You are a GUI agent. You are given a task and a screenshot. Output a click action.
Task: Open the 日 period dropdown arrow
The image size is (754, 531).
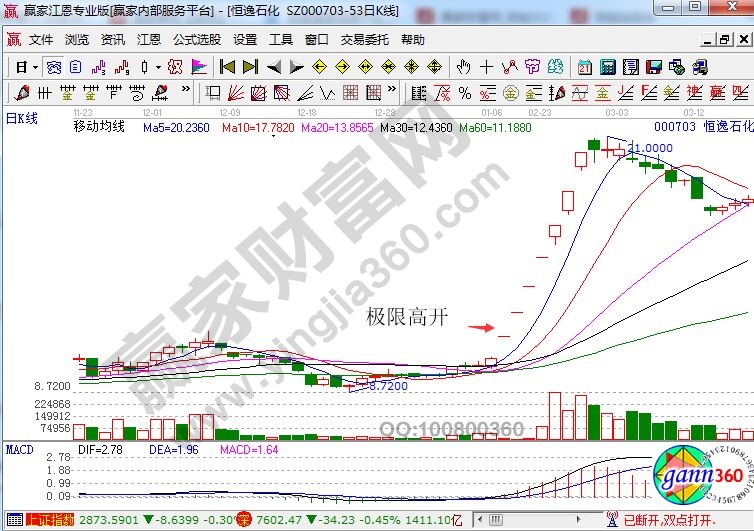point(35,67)
